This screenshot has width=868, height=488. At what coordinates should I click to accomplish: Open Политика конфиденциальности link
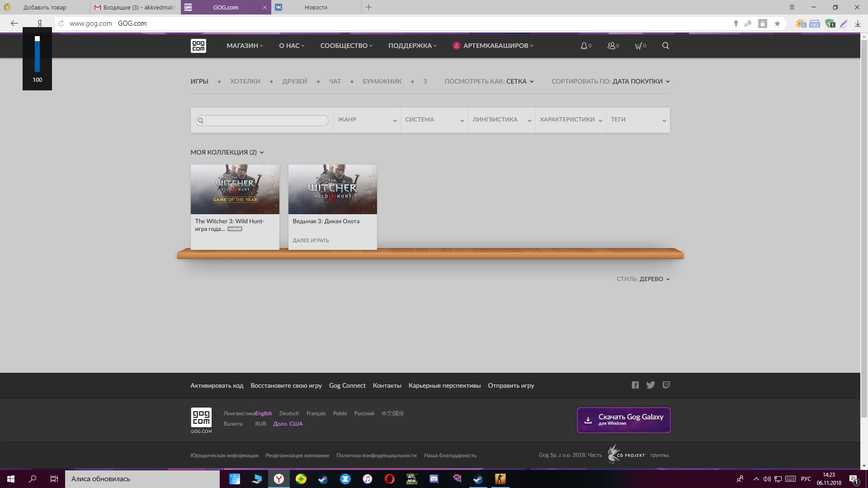coord(376,455)
